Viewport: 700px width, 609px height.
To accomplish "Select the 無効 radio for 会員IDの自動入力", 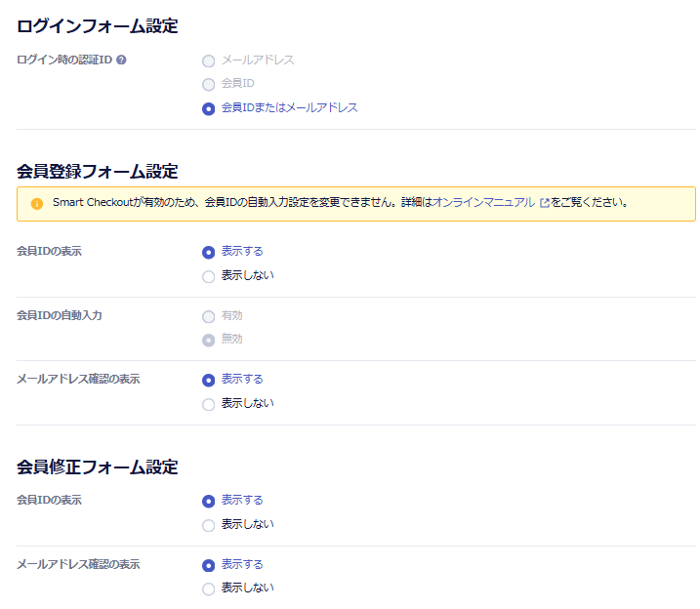I will [209, 341].
